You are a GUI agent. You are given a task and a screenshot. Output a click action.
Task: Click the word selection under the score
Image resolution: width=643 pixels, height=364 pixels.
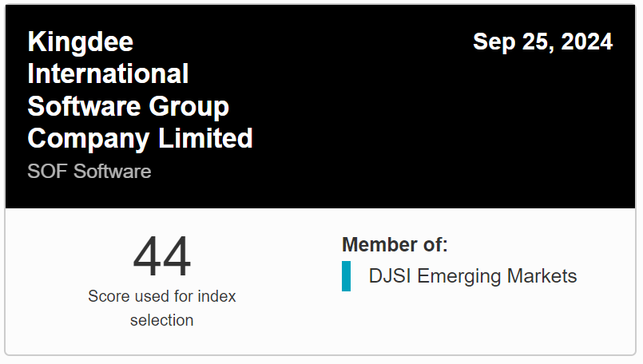[x=162, y=320]
